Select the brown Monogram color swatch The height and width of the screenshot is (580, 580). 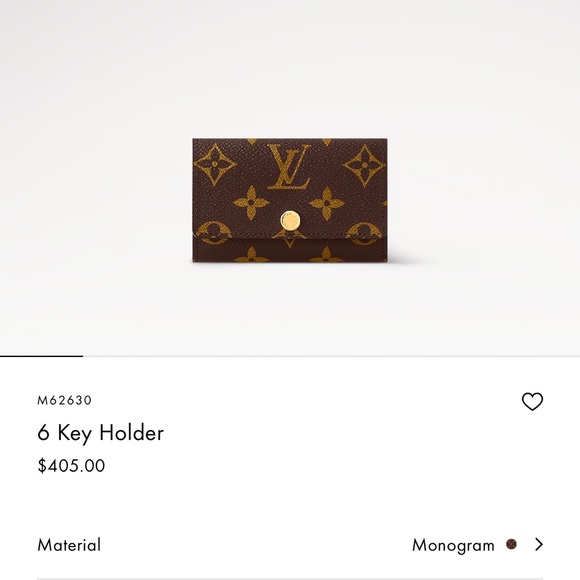pyautogui.click(x=511, y=544)
